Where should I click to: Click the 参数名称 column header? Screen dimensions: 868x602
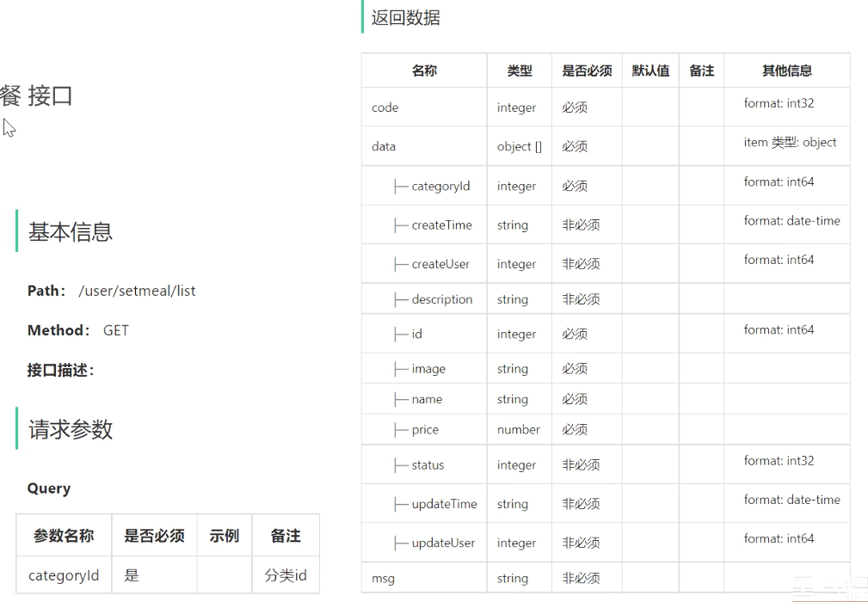(64, 536)
